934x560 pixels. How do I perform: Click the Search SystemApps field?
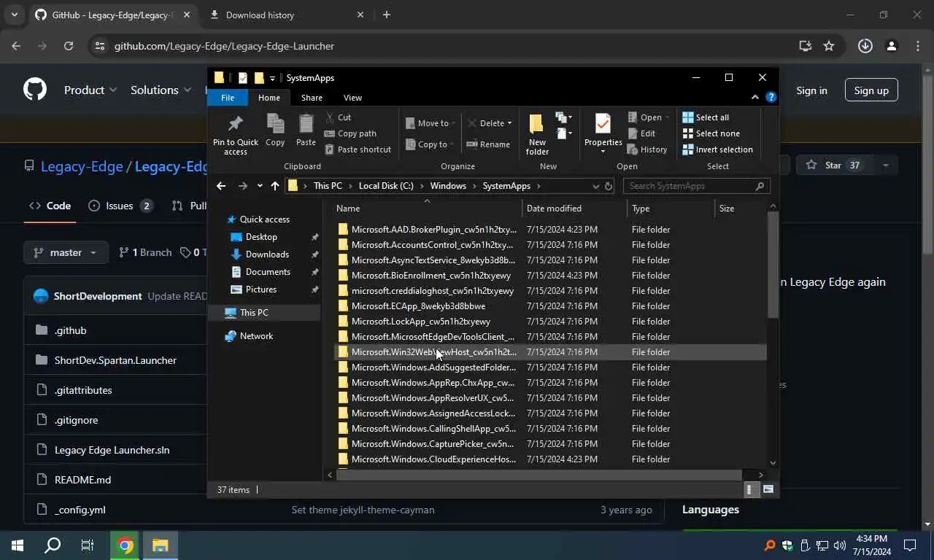tap(697, 186)
